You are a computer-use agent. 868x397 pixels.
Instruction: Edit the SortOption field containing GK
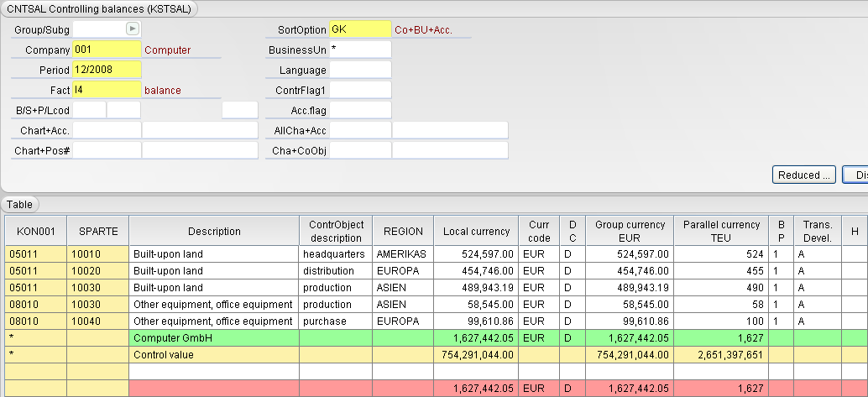coord(360,29)
